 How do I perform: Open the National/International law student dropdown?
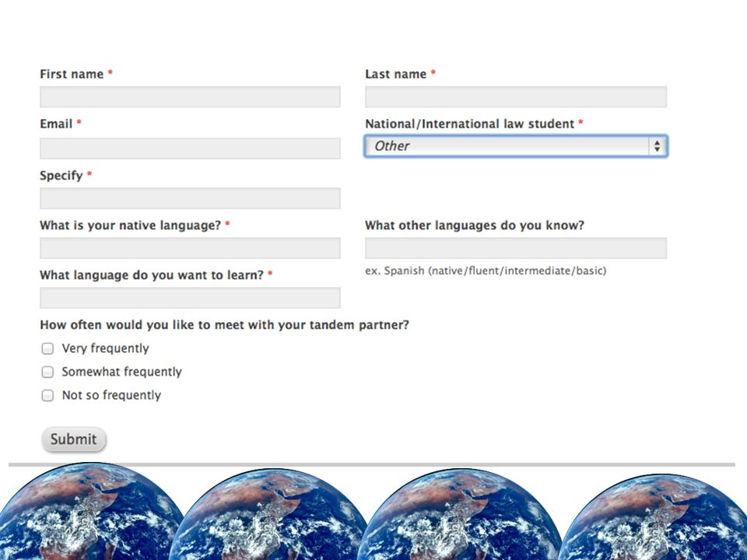point(515,146)
